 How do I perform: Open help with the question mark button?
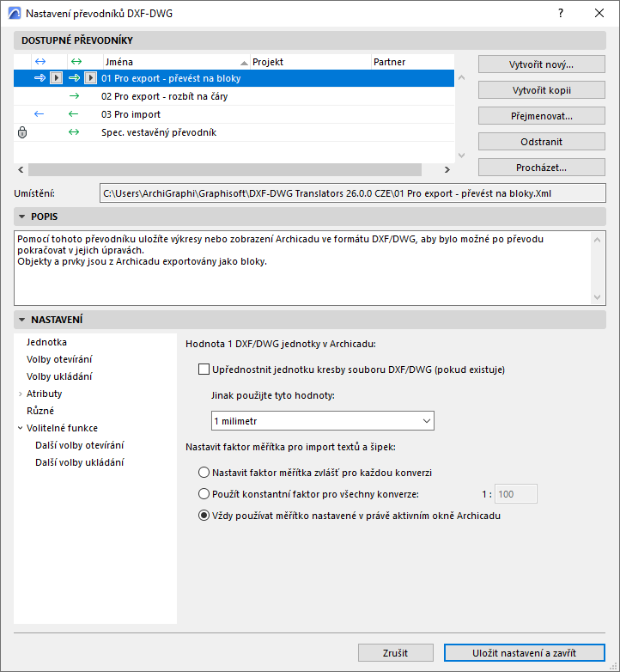(561, 13)
